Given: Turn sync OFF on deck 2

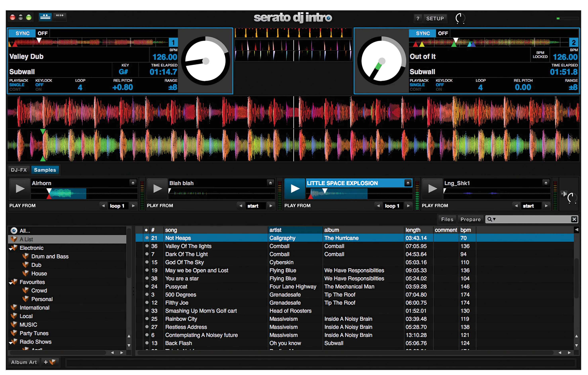Looking at the screenshot, I should click(x=443, y=33).
